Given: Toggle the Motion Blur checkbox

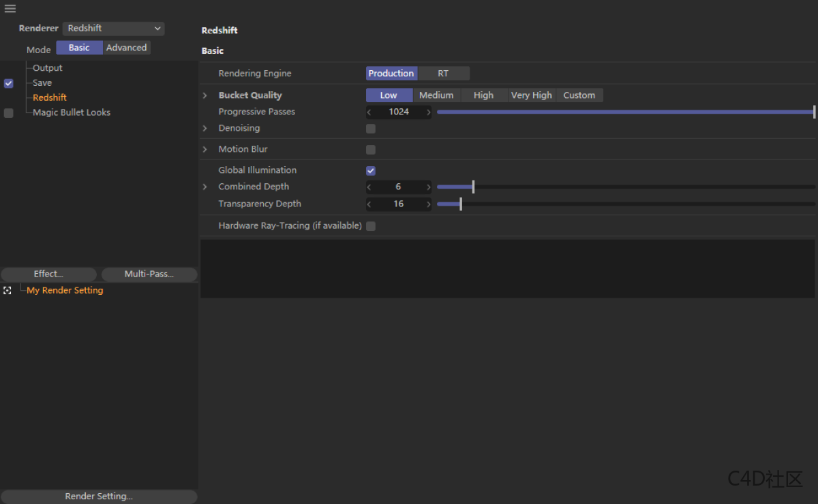Looking at the screenshot, I should (x=371, y=150).
